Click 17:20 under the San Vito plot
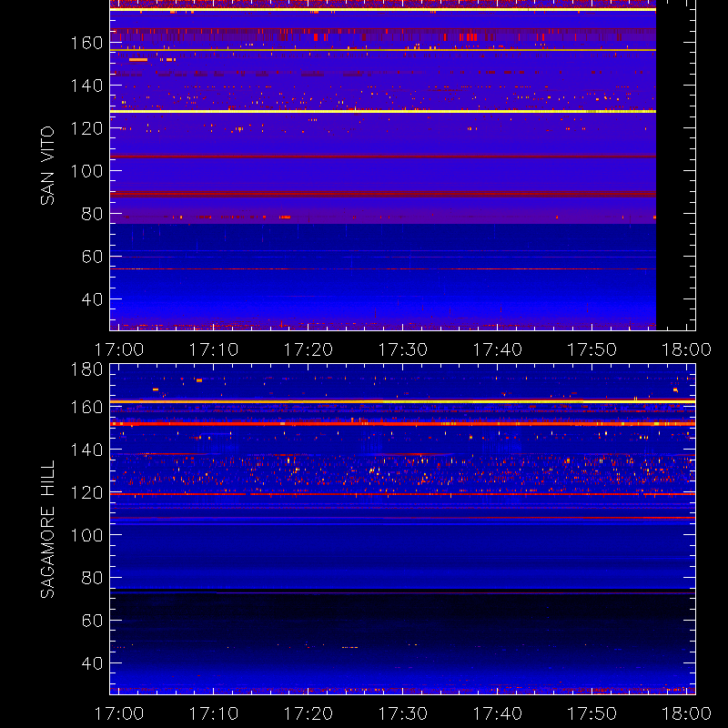The image size is (728, 728). click(308, 349)
